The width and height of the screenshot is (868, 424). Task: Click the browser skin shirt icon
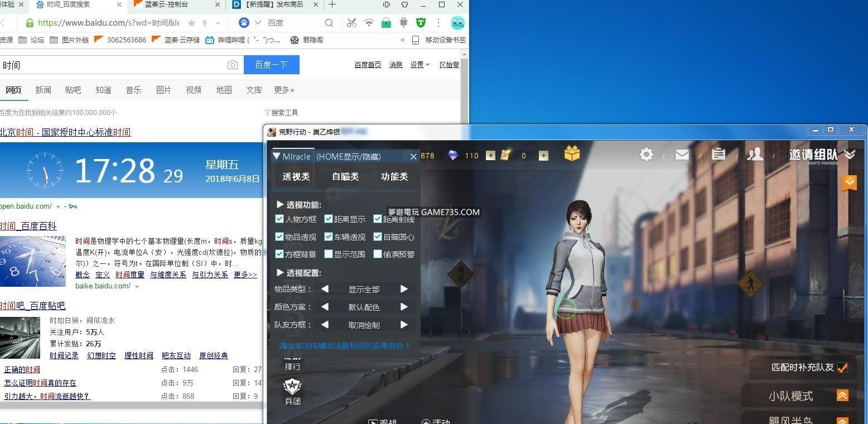[405, 4]
